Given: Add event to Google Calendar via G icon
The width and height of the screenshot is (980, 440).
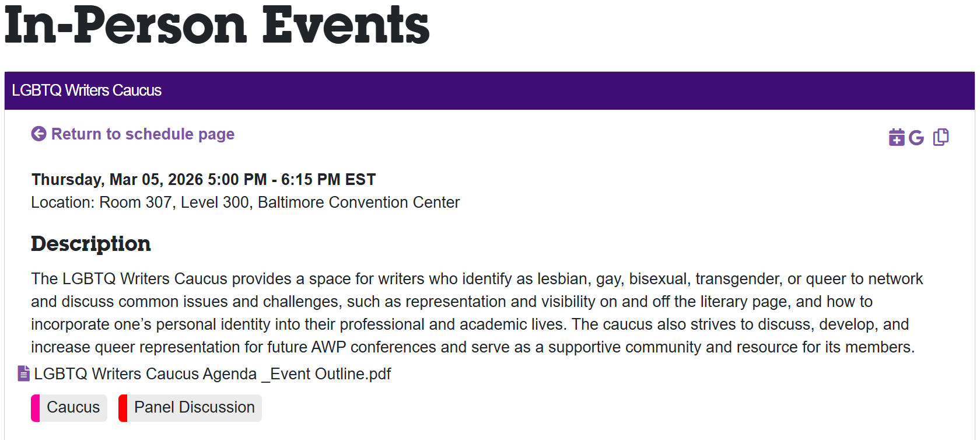Looking at the screenshot, I should coord(916,138).
